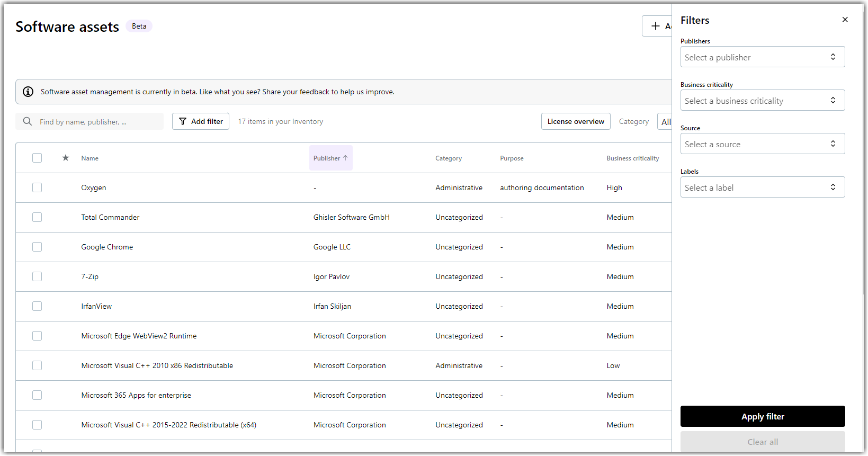868x456 pixels.
Task: Click Irfan Skiljan publisher cell
Action: click(332, 306)
